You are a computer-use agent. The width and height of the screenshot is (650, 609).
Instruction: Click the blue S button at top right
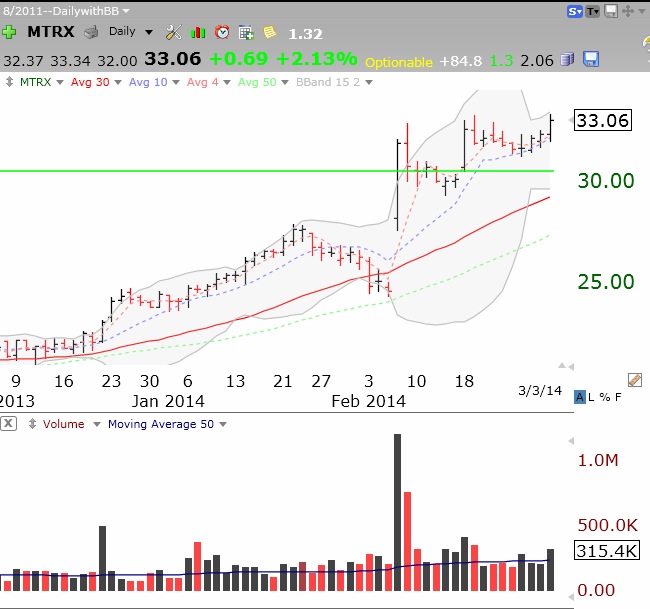(575, 11)
